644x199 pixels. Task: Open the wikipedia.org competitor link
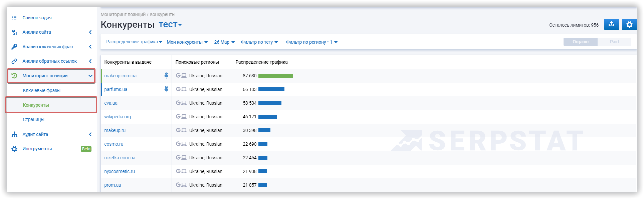click(x=118, y=117)
